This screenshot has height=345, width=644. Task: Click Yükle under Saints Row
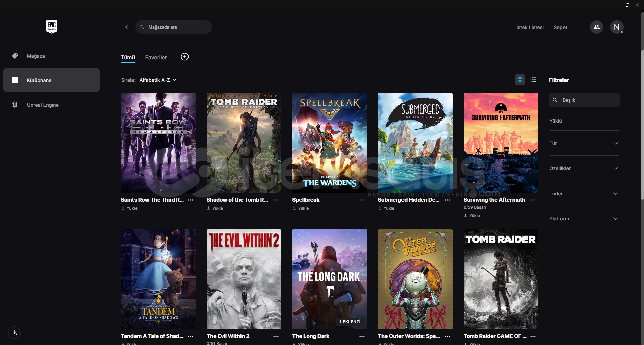[129, 208]
